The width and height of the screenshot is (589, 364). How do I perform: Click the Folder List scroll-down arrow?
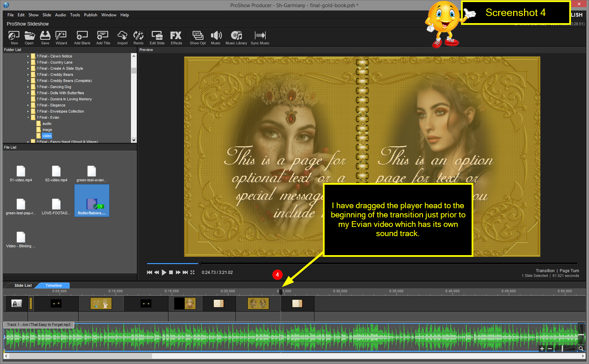tap(134, 140)
